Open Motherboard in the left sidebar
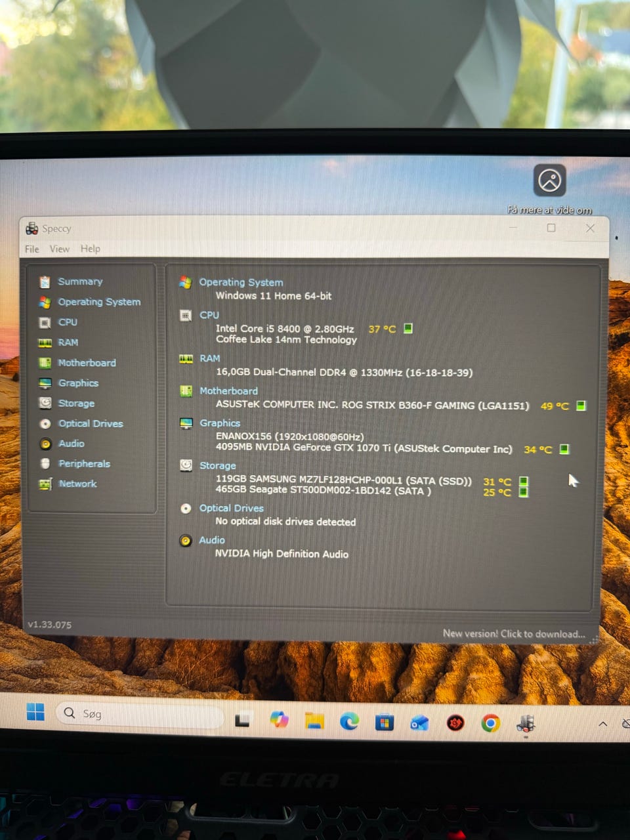 (87, 363)
